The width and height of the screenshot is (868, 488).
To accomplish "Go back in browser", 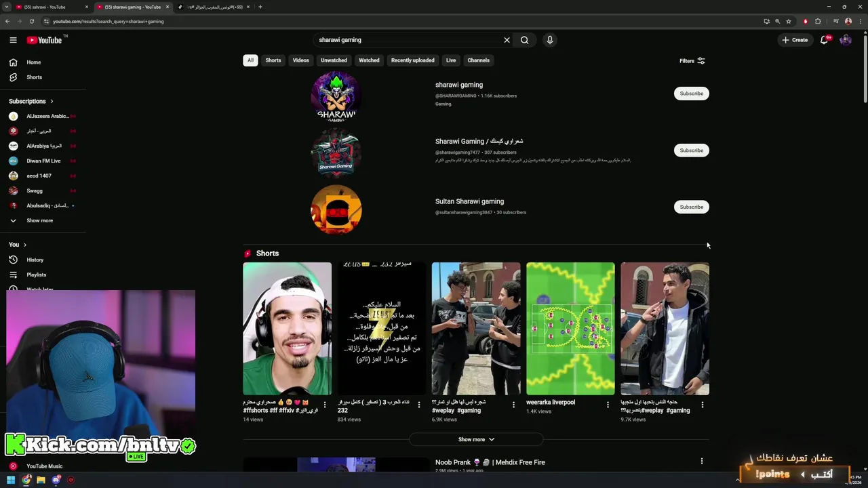I will pos(7,21).
